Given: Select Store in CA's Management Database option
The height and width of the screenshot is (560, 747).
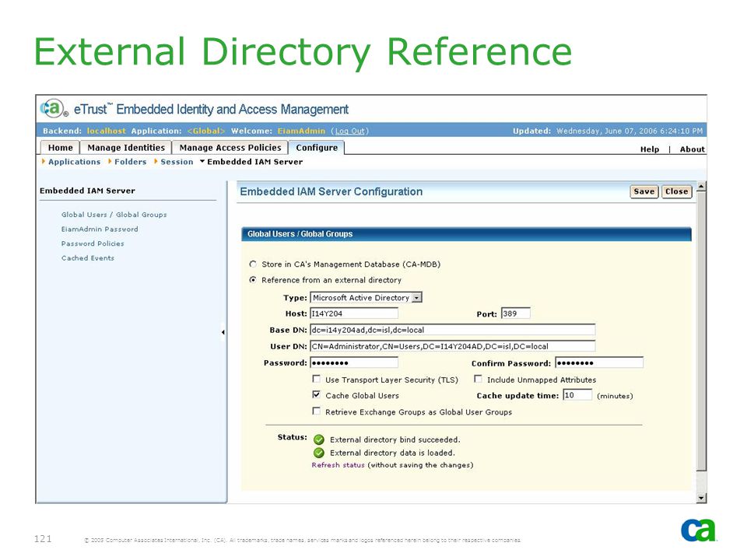Looking at the screenshot, I should click(253, 264).
